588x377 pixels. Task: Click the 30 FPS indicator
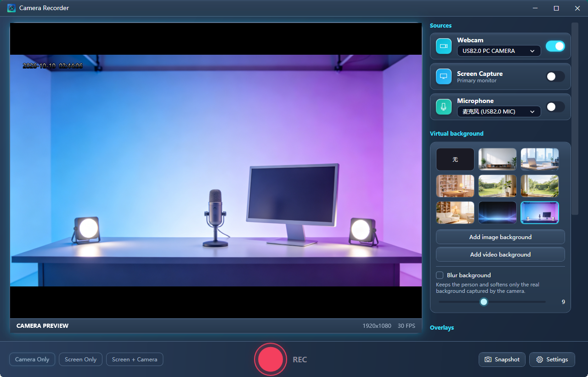(407, 326)
